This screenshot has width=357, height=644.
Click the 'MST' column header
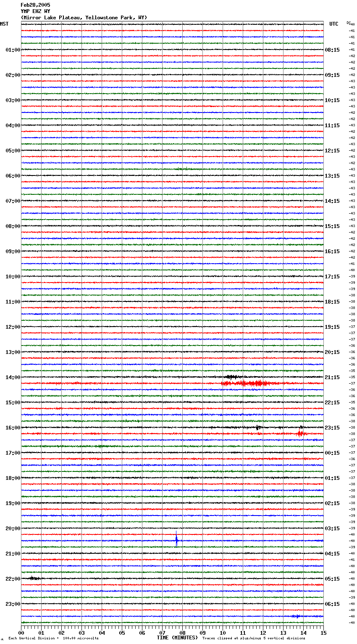pyautogui.click(x=4, y=24)
